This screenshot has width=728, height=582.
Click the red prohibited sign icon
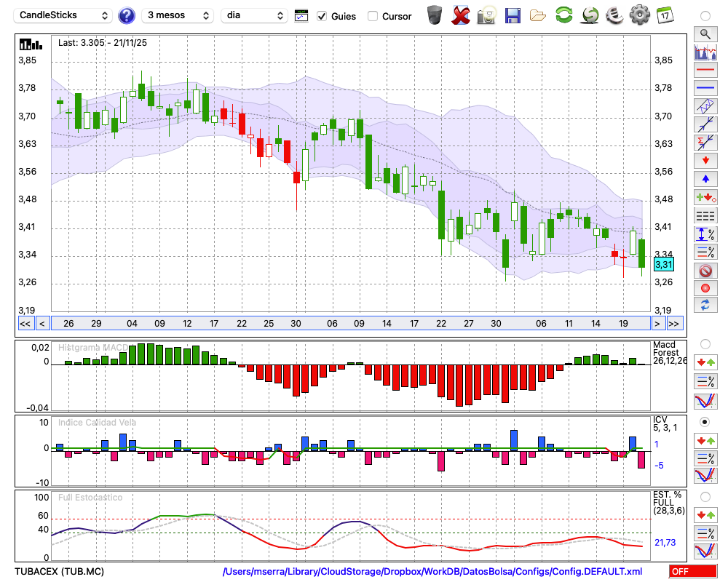705,270
